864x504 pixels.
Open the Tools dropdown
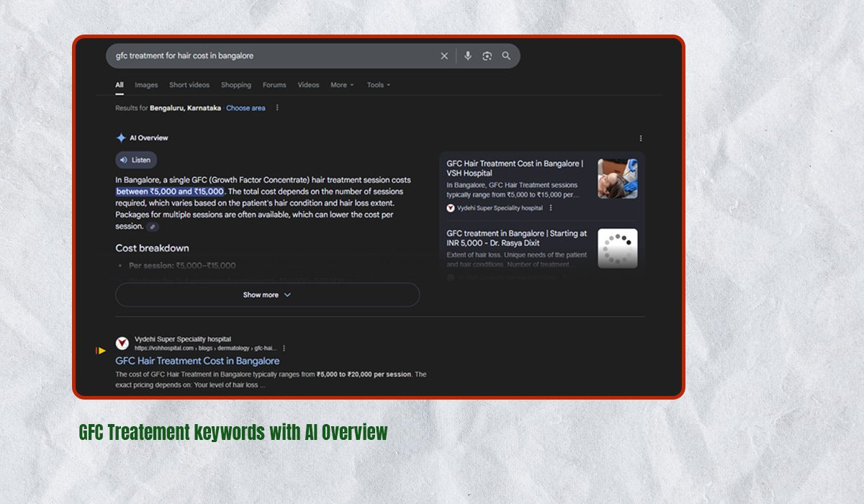pos(378,85)
